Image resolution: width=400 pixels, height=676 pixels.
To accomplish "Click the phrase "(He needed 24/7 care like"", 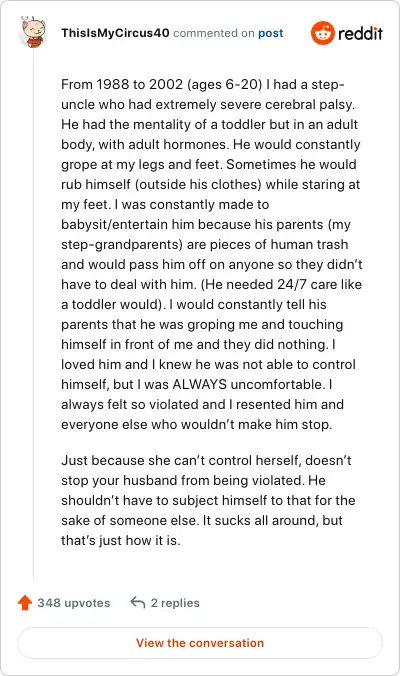I will [x=281, y=285].
